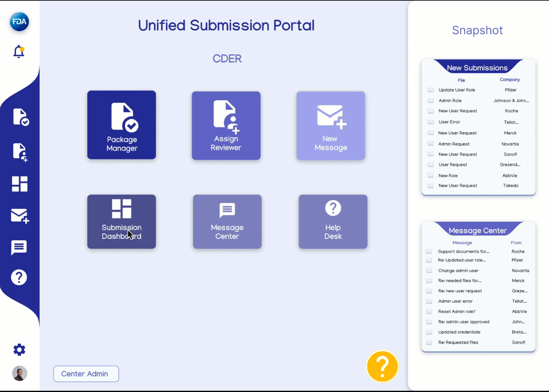The image size is (549, 392).
Task: Click the Center Admin button
Action: click(x=86, y=374)
